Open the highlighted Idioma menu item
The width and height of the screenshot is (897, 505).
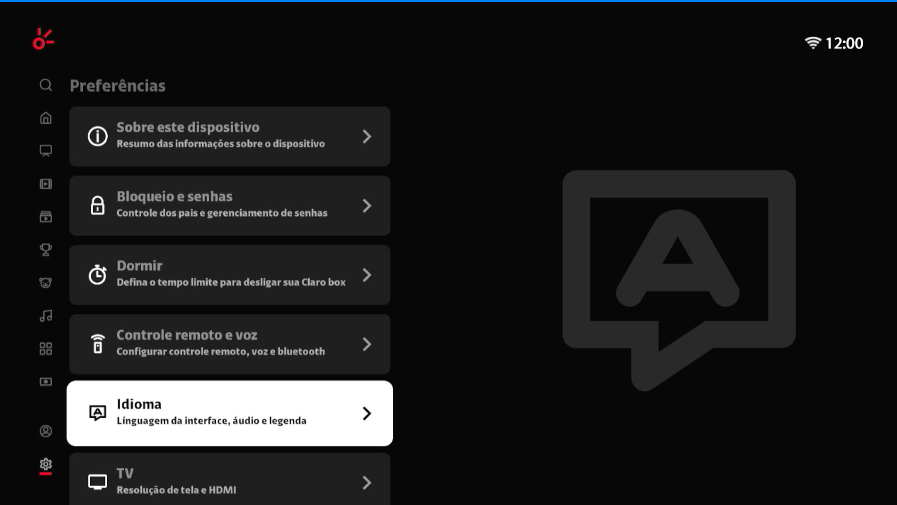click(229, 413)
